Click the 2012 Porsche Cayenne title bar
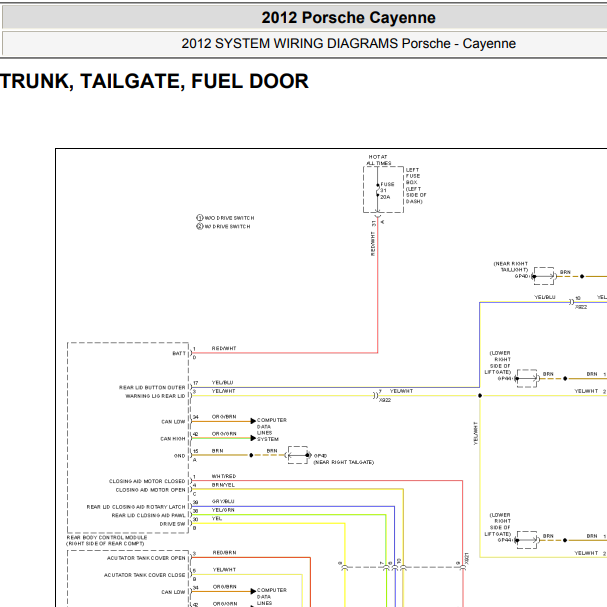The image size is (607, 607). tap(348, 17)
